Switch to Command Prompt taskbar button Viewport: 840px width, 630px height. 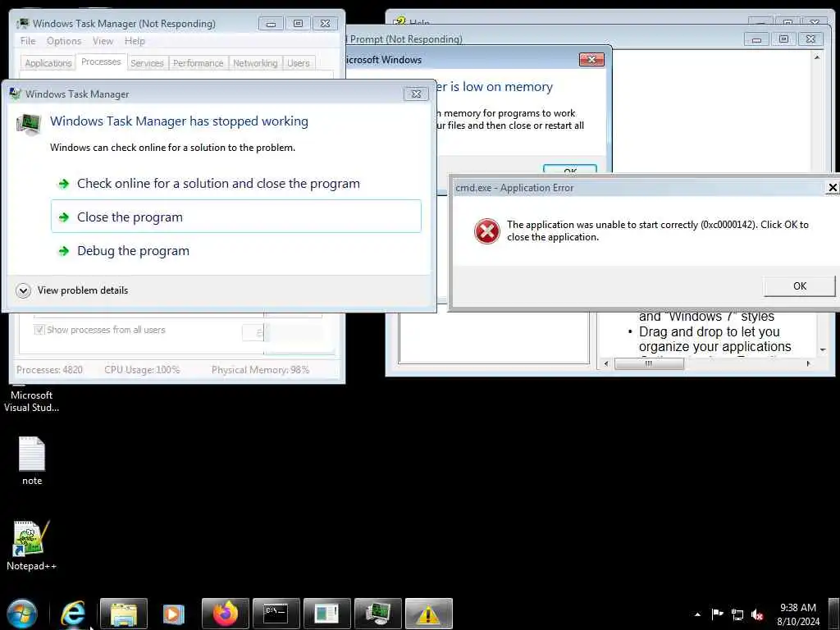(276, 614)
